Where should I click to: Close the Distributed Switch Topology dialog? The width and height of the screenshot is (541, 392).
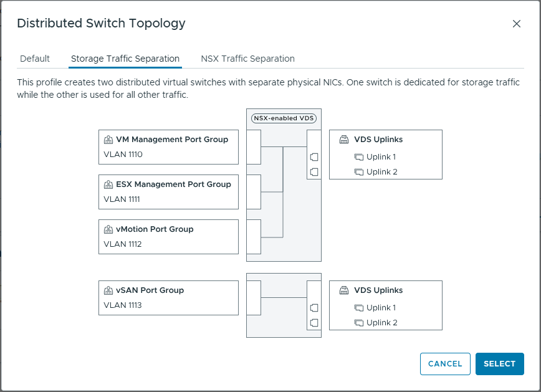point(516,24)
